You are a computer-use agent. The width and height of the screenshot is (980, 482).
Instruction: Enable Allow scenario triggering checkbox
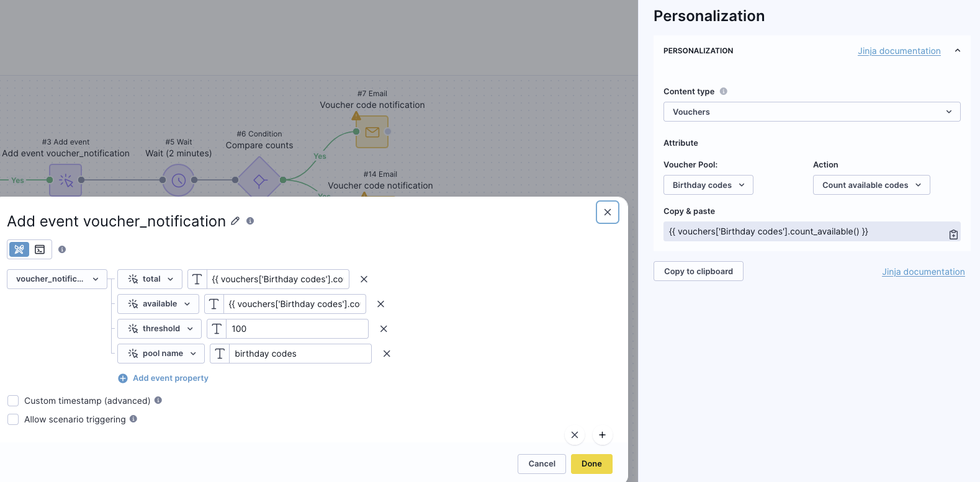pos(13,419)
